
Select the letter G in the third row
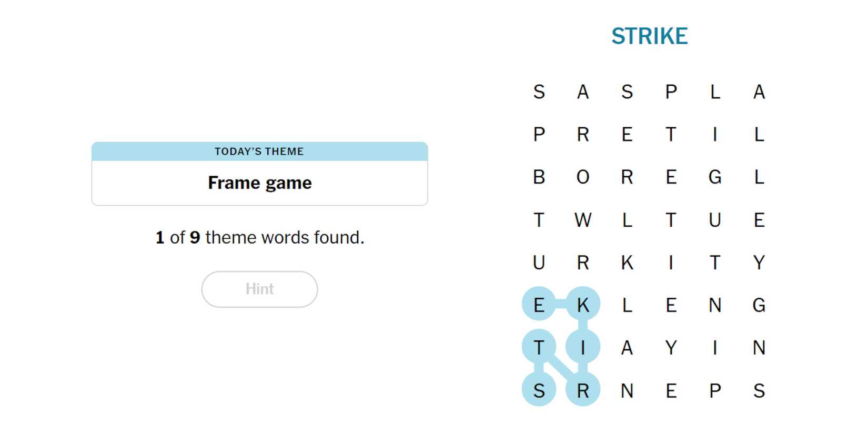(x=715, y=177)
